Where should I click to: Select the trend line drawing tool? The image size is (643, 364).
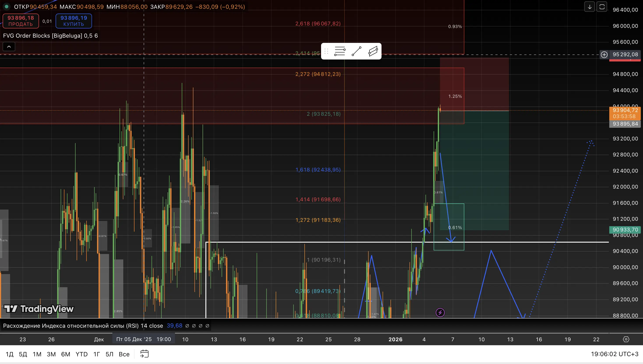pos(356,51)
